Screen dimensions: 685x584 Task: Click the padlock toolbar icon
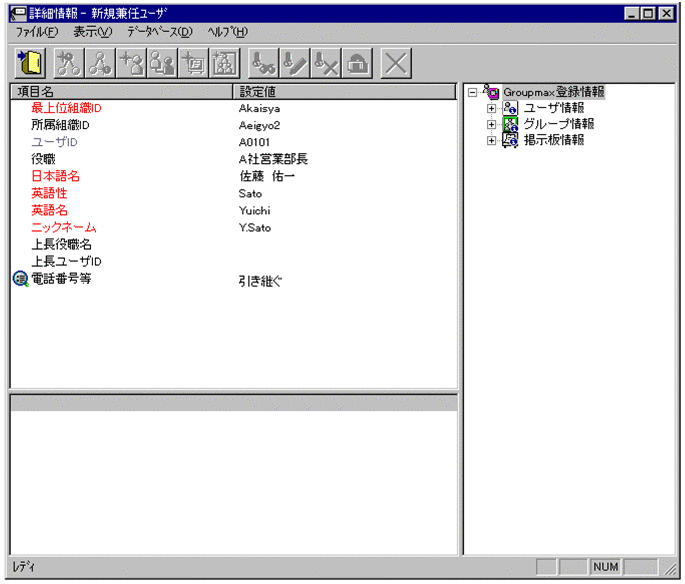357,63
